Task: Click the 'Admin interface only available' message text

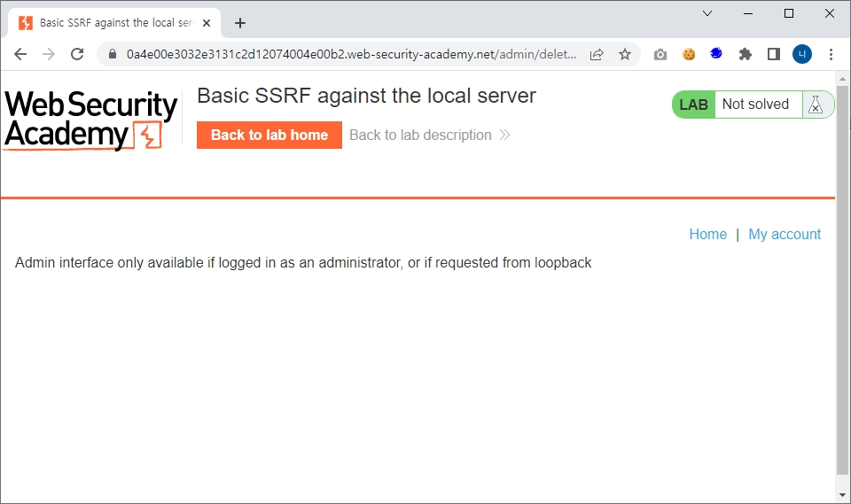Action: (x=303, y=262)
